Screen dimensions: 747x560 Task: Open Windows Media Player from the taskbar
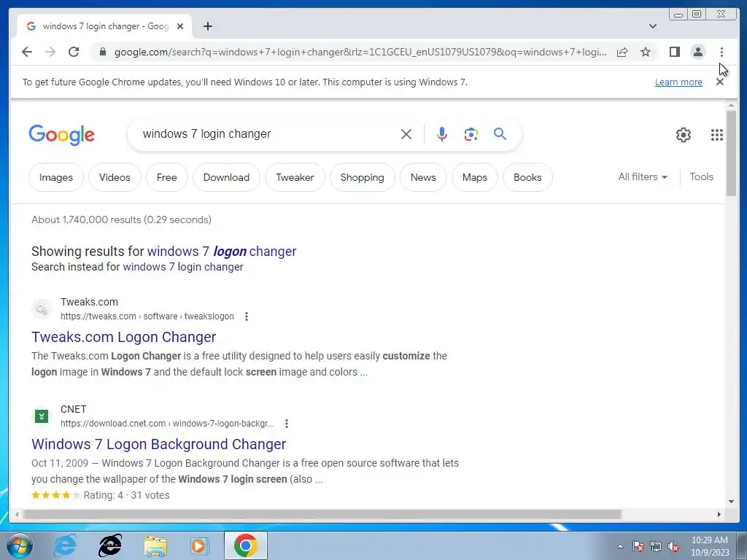(200, 545)
